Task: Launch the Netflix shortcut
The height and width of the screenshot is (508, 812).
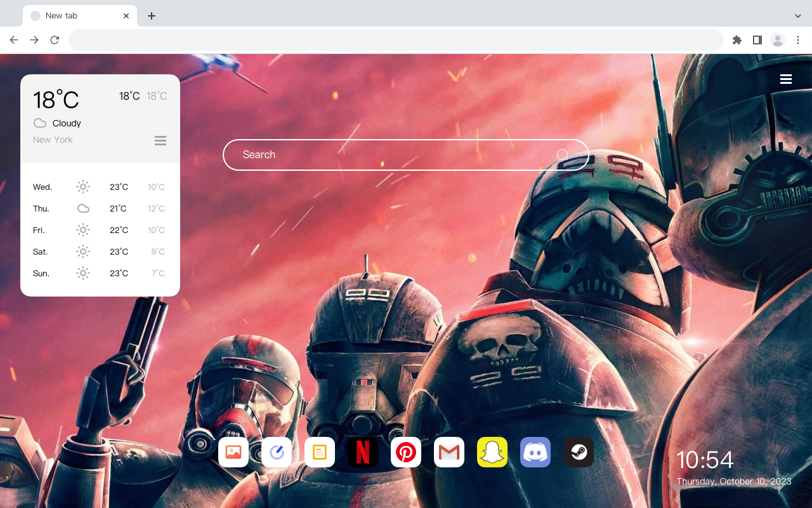Action: pyautogui.click(x=363, y=452)
